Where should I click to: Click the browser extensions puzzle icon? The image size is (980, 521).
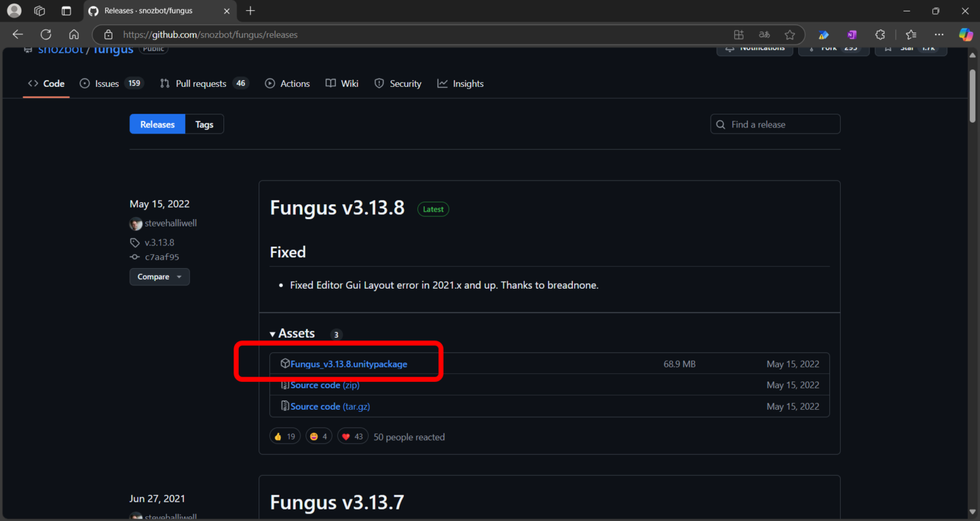880,34
